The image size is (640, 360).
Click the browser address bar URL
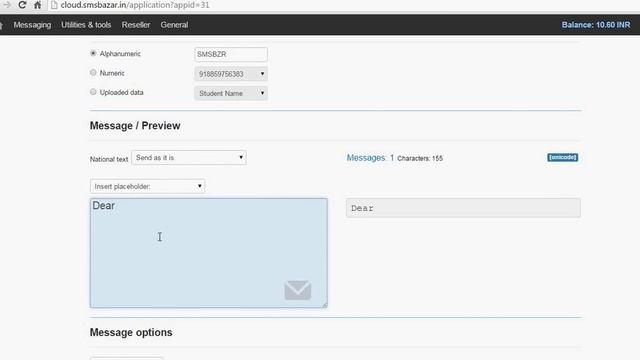(x=135, y=5)
